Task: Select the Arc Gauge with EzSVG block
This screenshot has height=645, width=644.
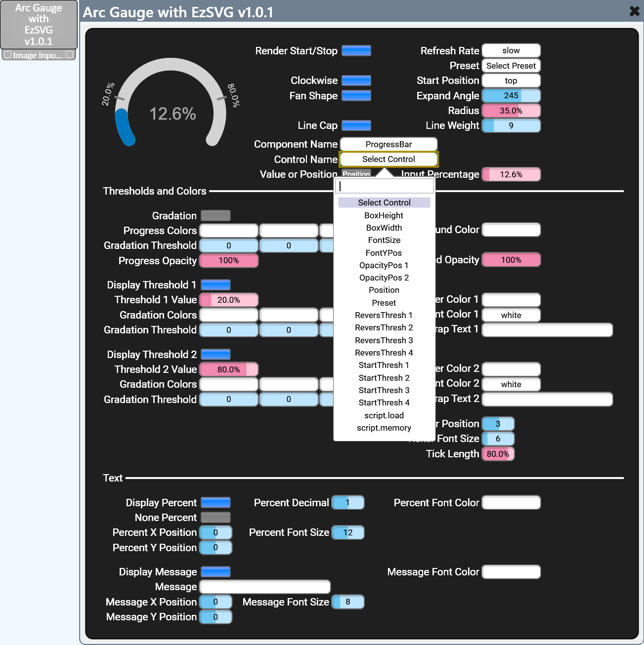Action: 39,24
